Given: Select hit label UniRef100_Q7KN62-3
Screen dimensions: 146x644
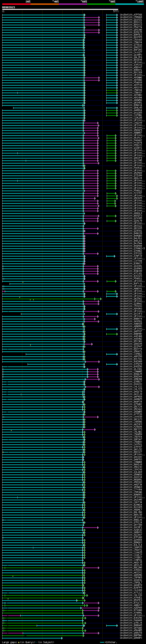Looking at the screenshot, I should tap(132, 248).
